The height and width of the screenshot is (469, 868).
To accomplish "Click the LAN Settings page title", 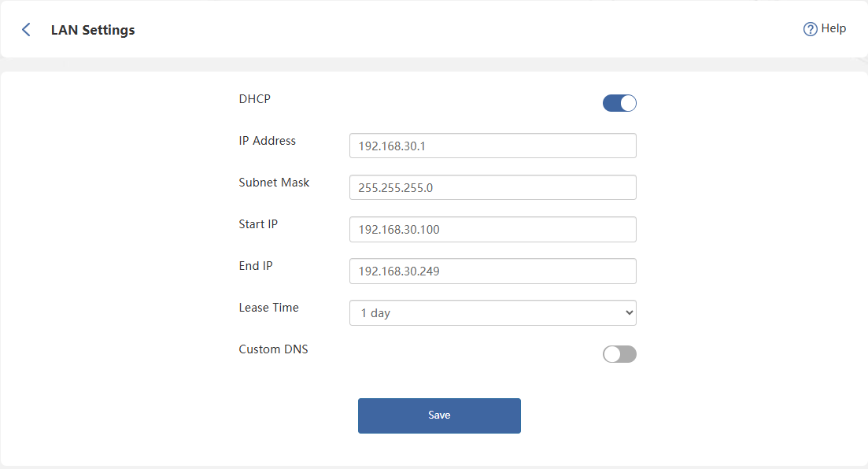I will (93, 30).
